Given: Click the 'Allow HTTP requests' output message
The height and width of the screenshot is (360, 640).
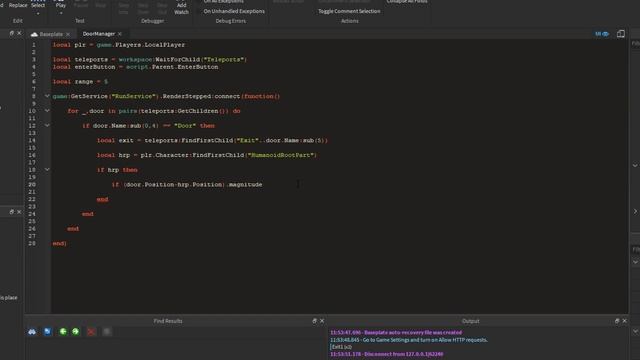Looking at the screenshot, I should tap(409, 340).
